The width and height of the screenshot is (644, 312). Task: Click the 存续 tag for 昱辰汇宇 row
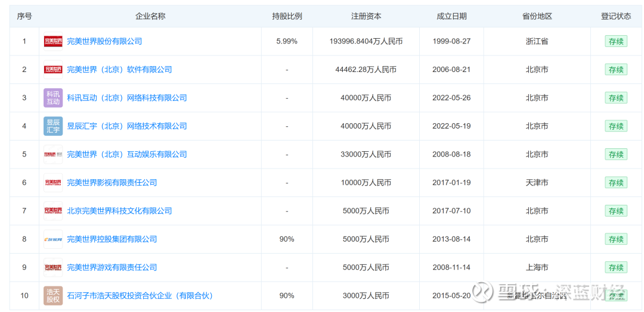pyautogui.click(x=615, y=126)
